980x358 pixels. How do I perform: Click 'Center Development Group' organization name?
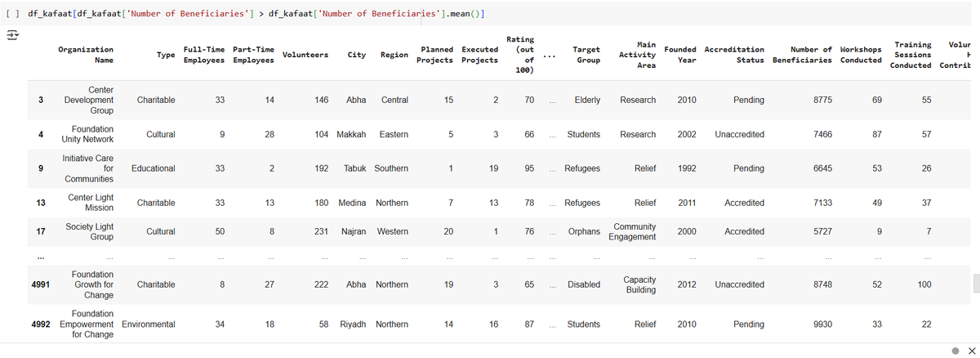pos(88,100)
